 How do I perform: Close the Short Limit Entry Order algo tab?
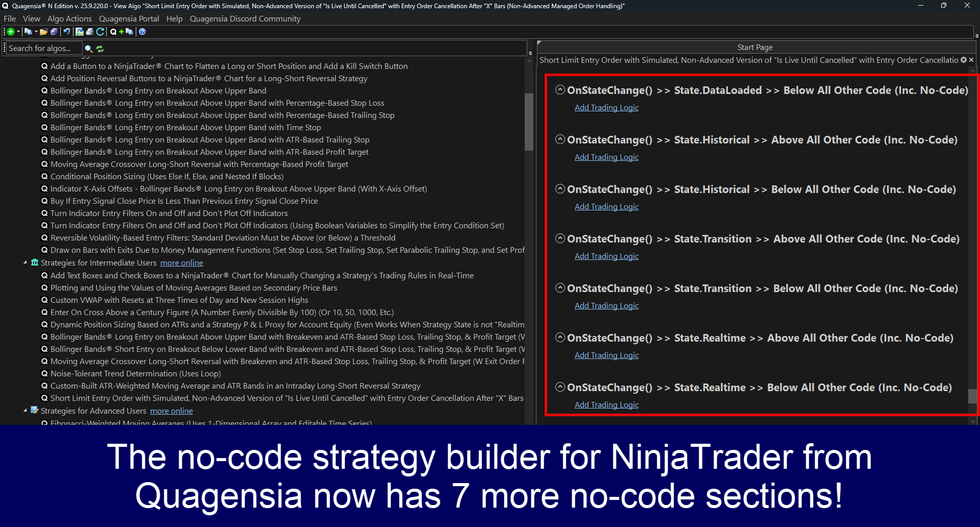(971, 60)
